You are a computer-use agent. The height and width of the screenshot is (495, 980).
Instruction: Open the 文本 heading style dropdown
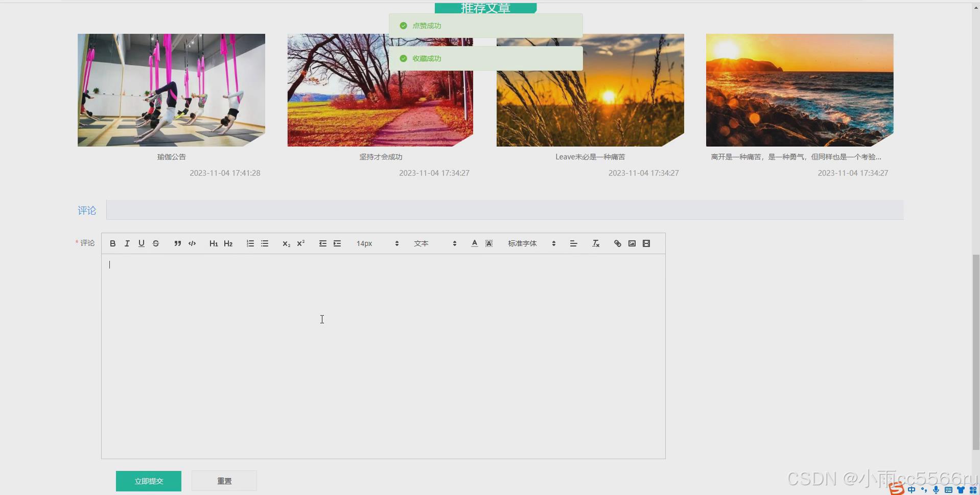pyautogui.click(x=434, y=243)
